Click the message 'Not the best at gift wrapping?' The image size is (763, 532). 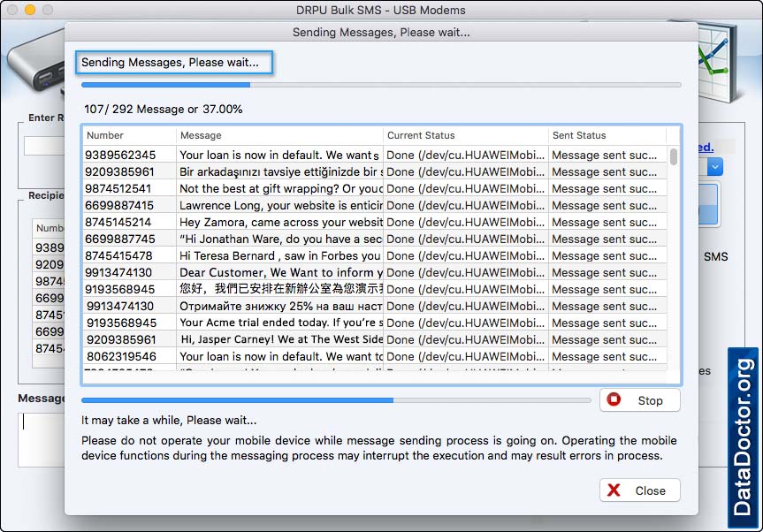(280, 188)
